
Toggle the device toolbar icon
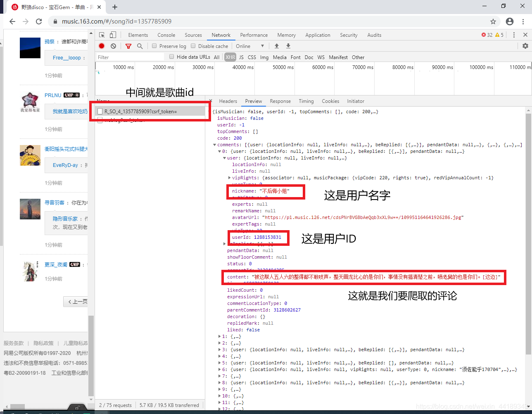point(113,35)
